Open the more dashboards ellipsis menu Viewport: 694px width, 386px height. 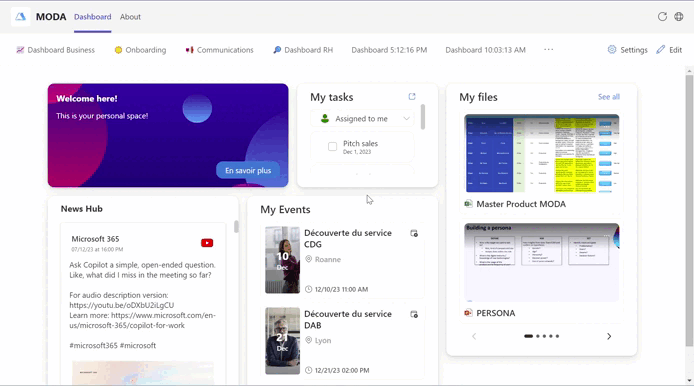pyautogui.click(x=548, y=50)
